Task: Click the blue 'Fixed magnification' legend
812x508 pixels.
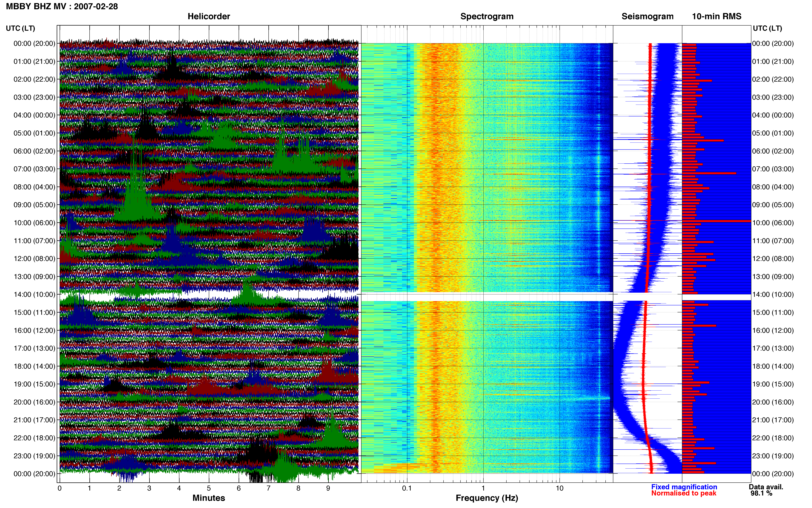Action: [684, 487]
